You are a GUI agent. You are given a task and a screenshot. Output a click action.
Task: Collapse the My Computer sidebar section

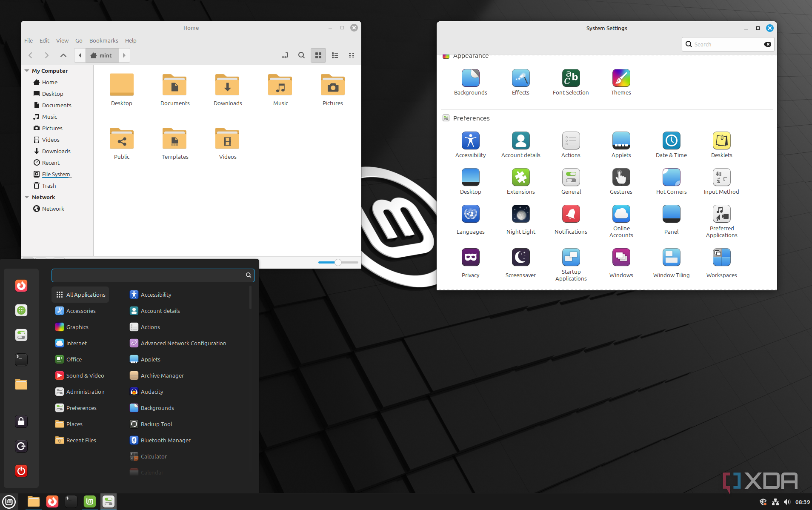[x=27, y=71]
